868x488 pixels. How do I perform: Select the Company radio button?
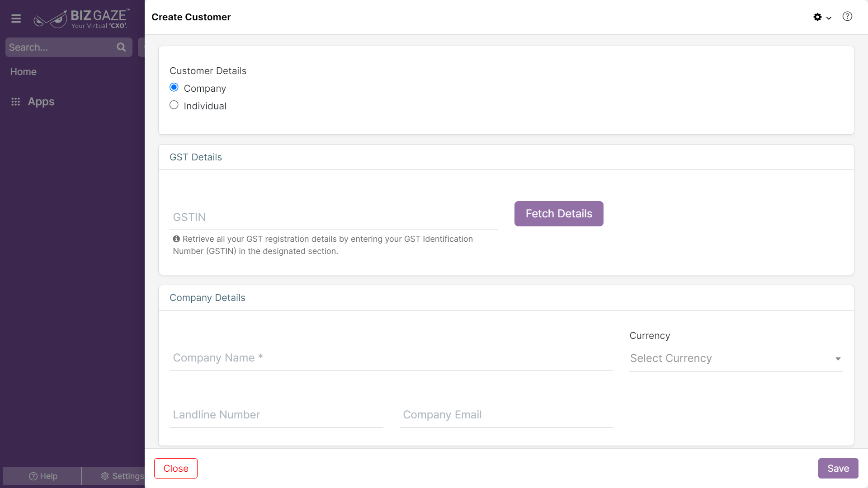click(174, 87)
